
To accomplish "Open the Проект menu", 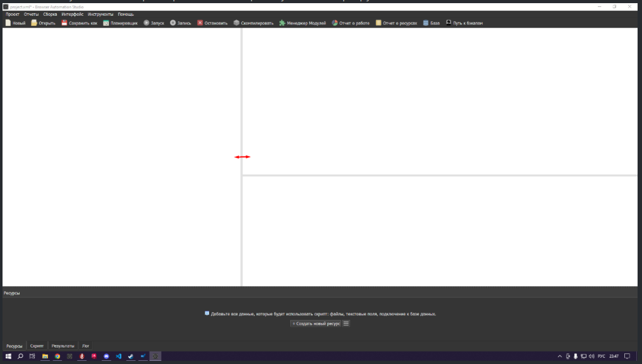I will [x=13, y=14].
